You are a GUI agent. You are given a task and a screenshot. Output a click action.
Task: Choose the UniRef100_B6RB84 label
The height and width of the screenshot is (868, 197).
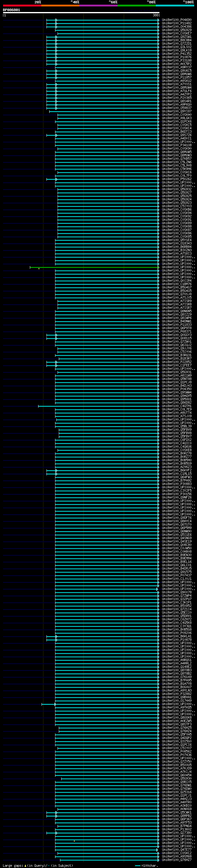point(177,247)
